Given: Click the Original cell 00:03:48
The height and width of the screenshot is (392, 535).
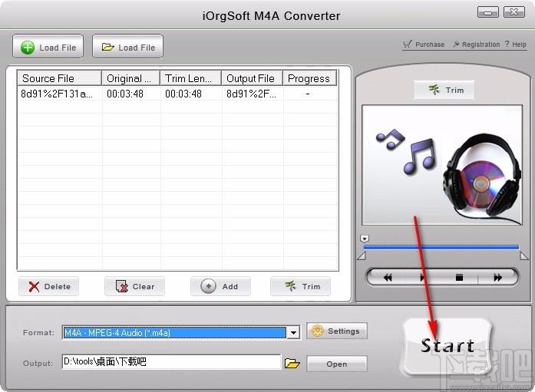Looking at the screenshot, I should click(125, 94).
